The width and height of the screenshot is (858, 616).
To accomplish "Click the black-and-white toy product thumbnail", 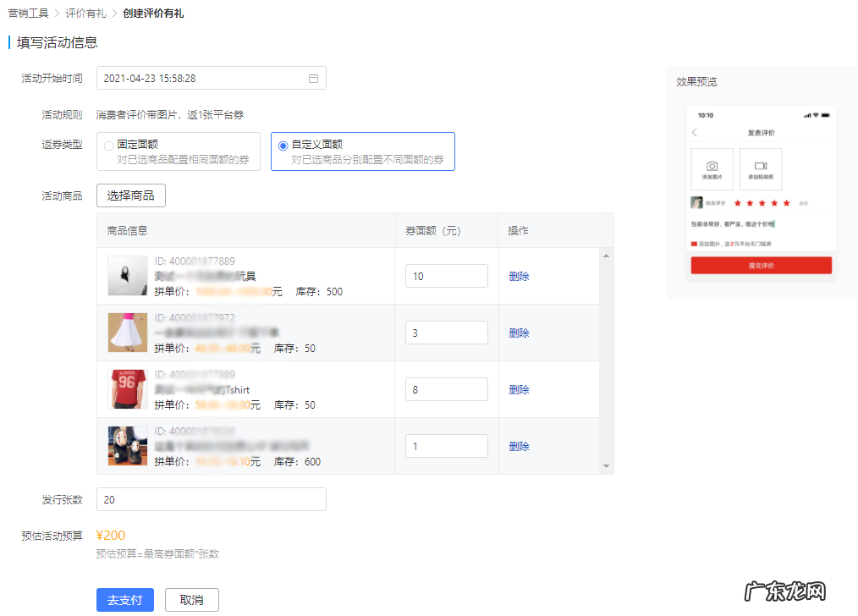I will coord(128,276).
